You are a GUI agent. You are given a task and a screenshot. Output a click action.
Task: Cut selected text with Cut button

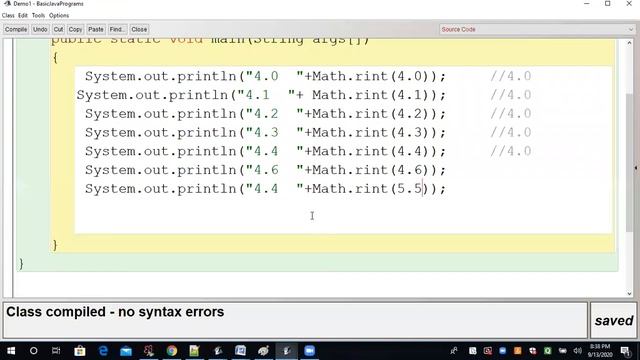coord(58,29)
